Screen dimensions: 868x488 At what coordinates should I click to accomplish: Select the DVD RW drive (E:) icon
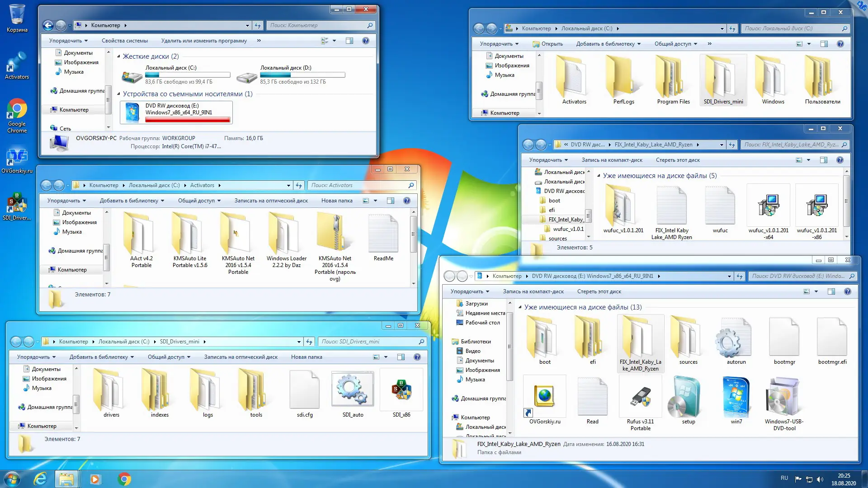tap(132, 113)
